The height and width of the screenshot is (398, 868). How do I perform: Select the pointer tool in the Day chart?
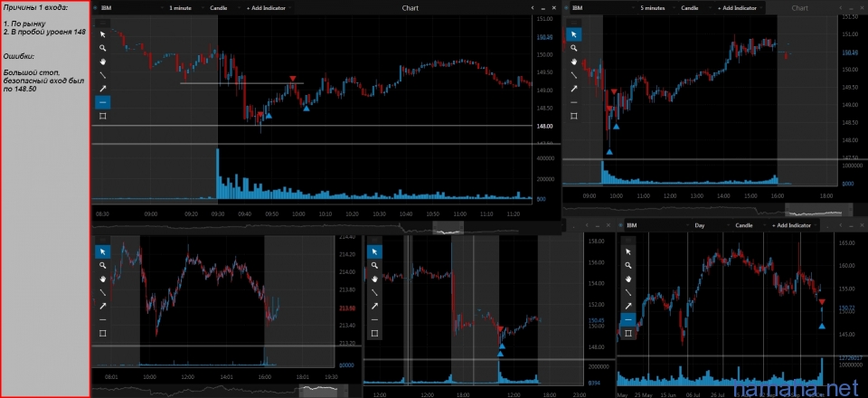point(628,251)
